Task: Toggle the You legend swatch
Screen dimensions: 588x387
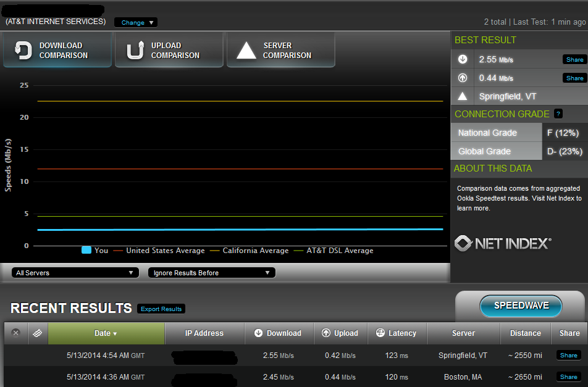Action: tap(86, 250)
